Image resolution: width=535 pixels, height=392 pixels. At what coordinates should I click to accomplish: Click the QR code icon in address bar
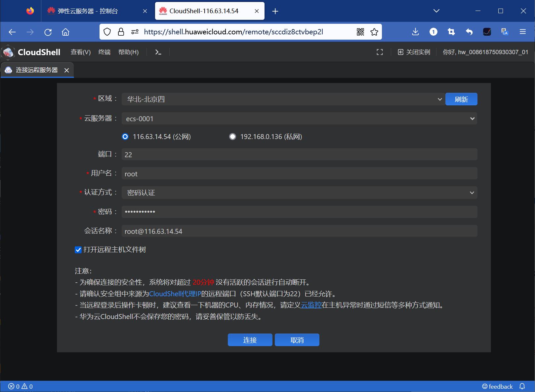pyautogui.click(x=360, y=32)
